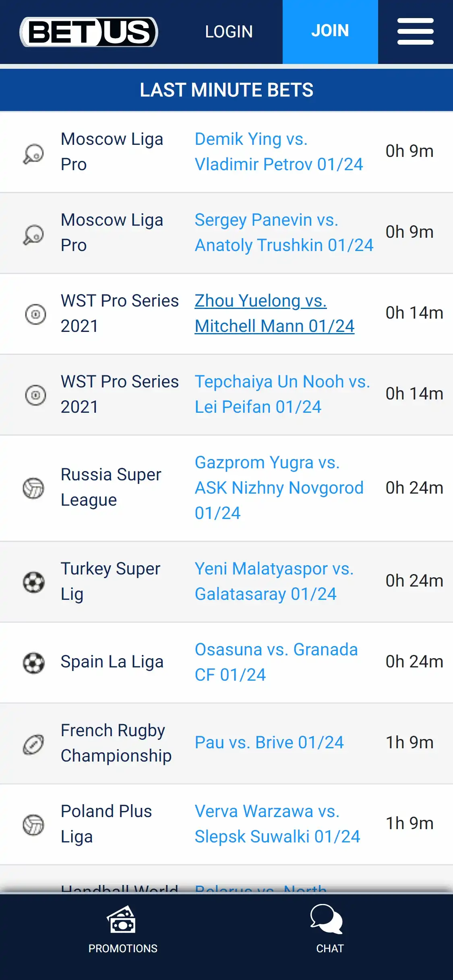The image size is (453, 980).
Task: Open the hamburger menu
Action: pyautogui.click(x=415, y=31)
